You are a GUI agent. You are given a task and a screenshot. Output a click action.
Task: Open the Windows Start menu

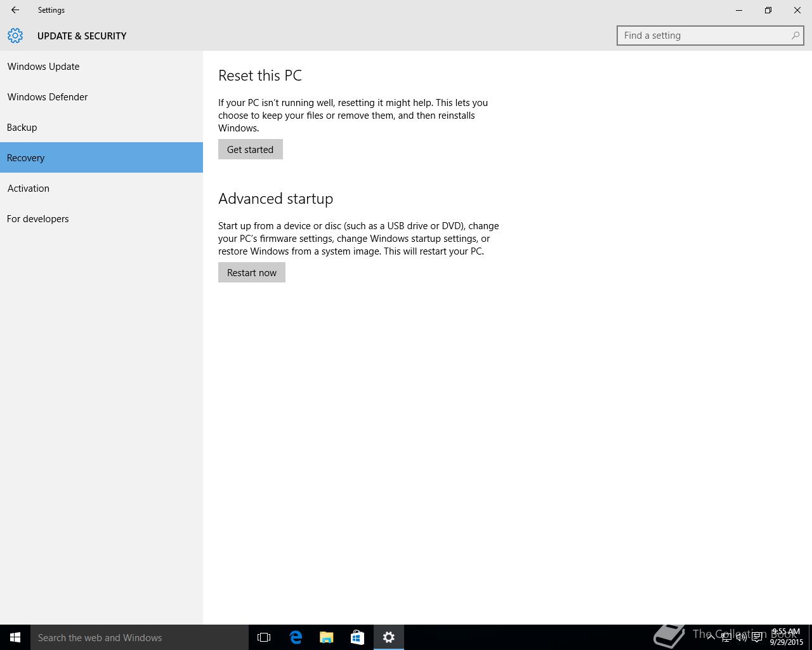(15, 637)
